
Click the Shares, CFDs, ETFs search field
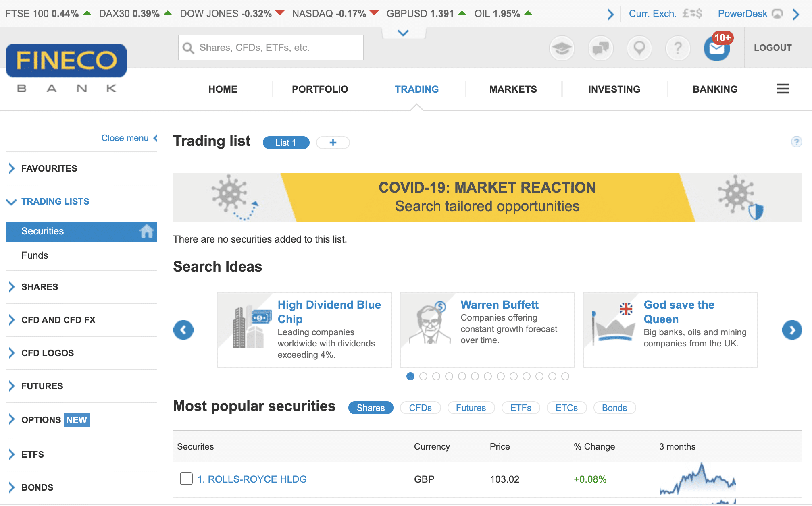point(271,48)
